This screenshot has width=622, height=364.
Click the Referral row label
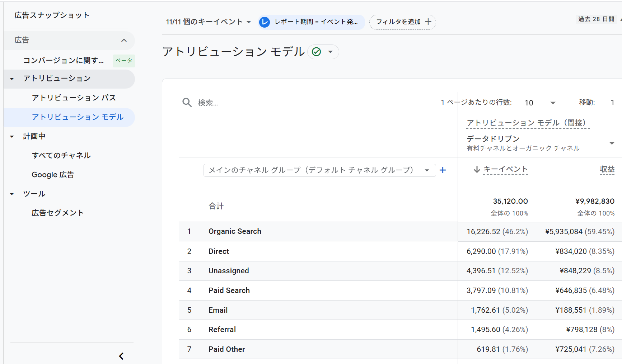click(222, 330)
